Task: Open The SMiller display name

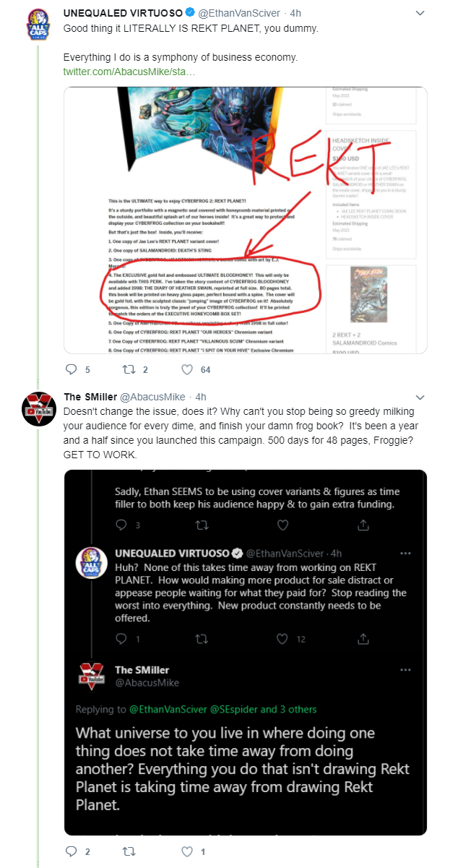Action: tap(90, 397)
